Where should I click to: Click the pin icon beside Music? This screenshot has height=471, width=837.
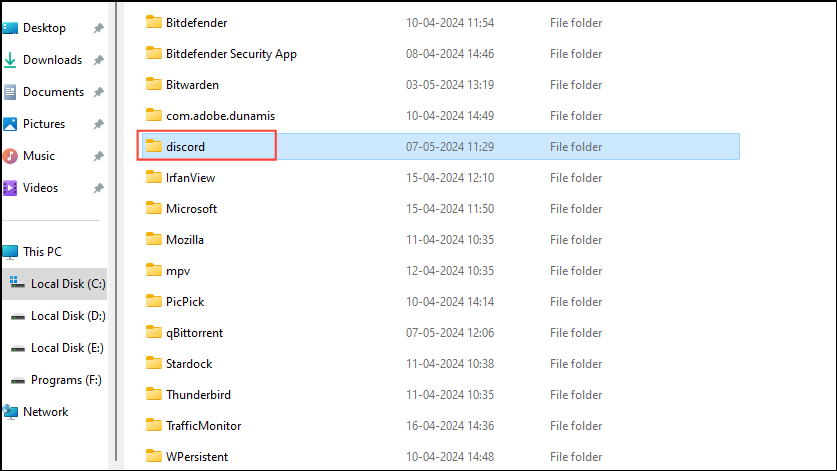pos(98,156)
